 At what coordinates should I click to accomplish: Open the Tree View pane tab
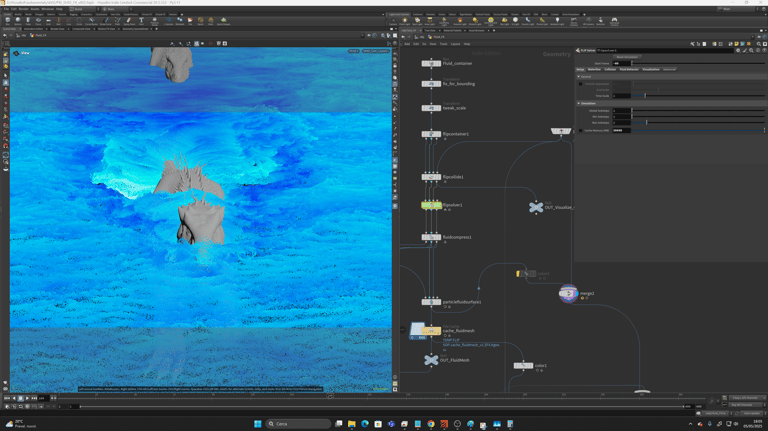coord(430,30)
